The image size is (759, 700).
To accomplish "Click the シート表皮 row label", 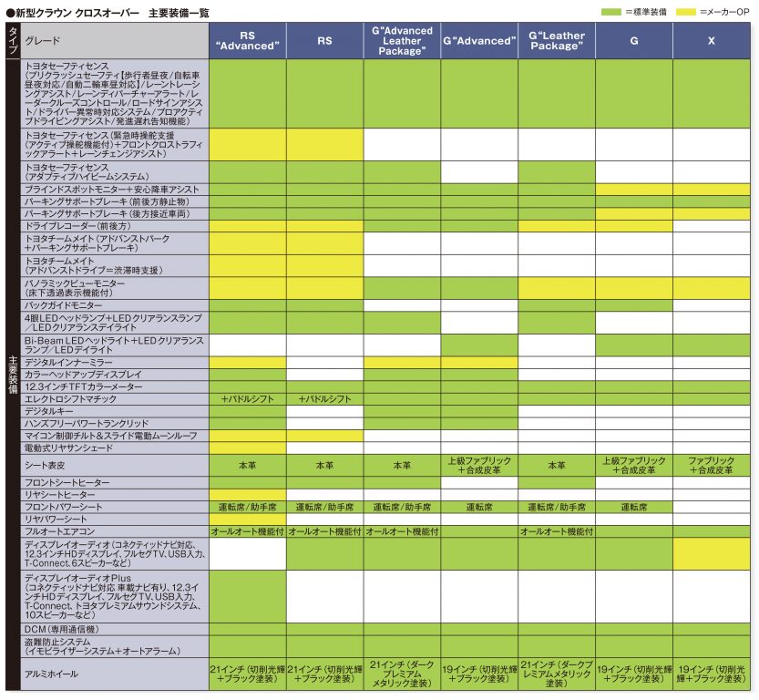I will click(114, 465).
